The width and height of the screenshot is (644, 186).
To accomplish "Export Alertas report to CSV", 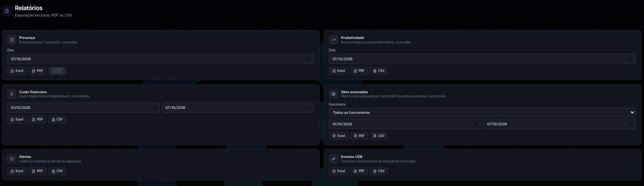I will tap(57, 171).
